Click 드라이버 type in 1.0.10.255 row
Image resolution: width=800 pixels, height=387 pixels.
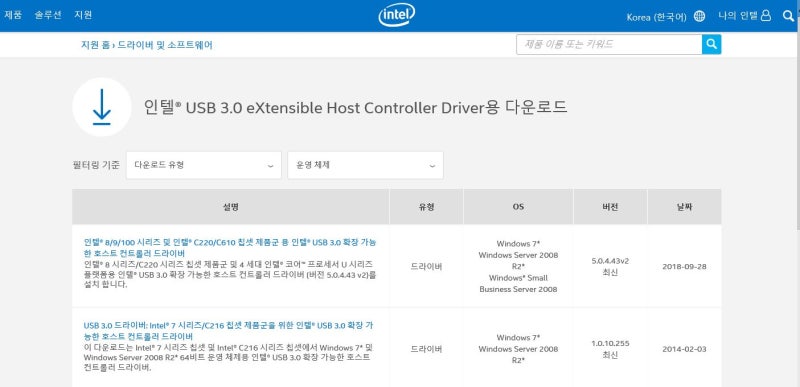(426, 349)
